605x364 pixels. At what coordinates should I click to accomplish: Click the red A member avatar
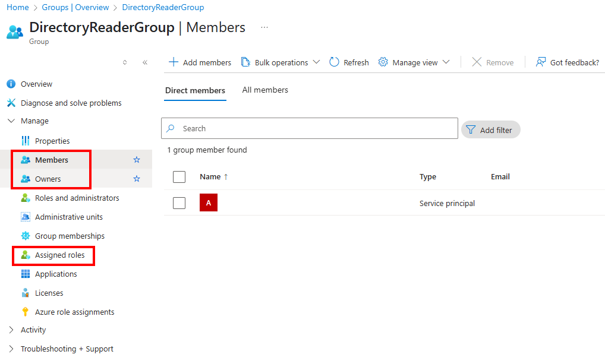coord(209,203)
